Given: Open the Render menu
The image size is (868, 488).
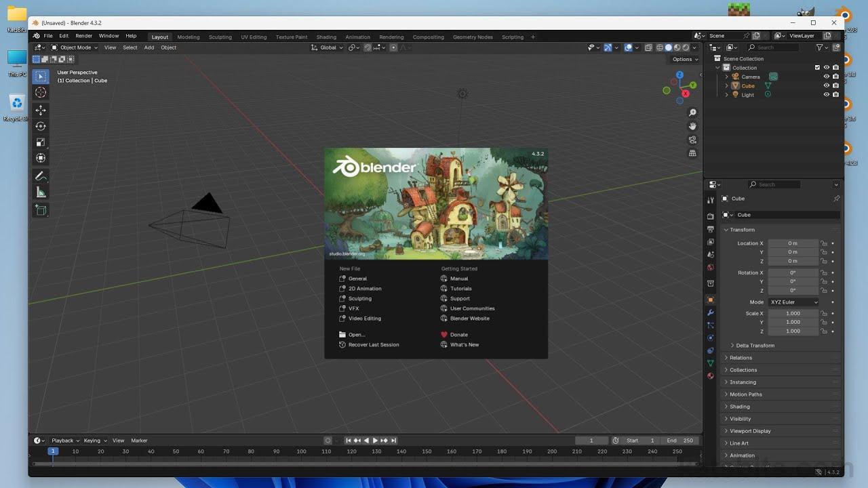Looking at the screenshot, I should click(83, 36).
